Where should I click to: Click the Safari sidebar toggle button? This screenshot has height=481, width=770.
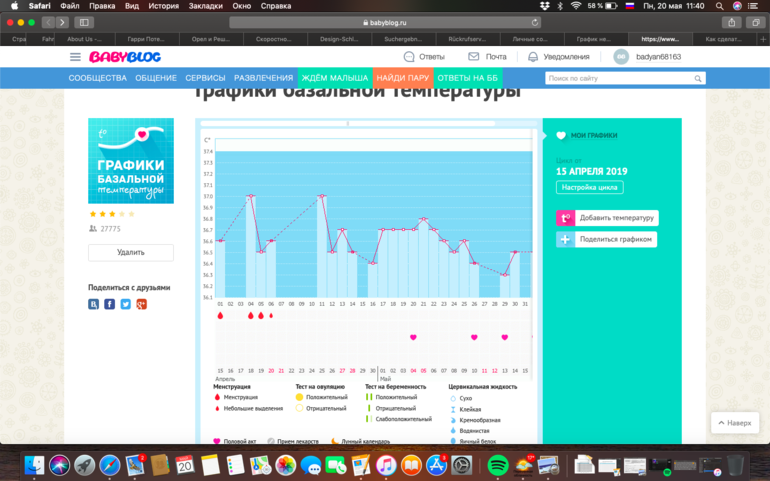tap(83, 22)
